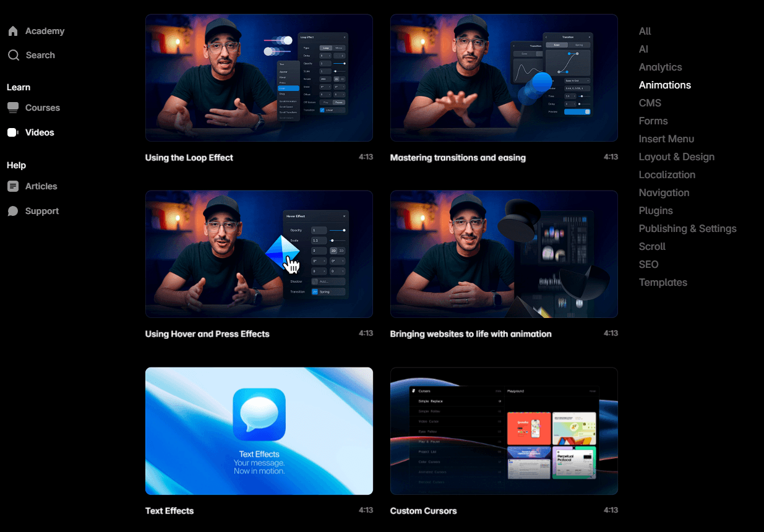This screenshot has width=764, height=532.
Task: Click the 4:13 duration beside Custom Cursors
Action: coord(611,510)
